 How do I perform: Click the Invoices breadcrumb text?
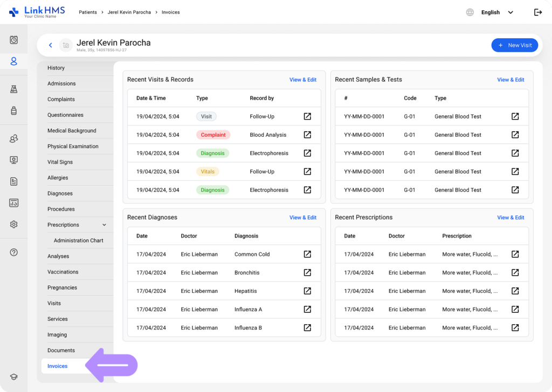(x=171, y=12)
